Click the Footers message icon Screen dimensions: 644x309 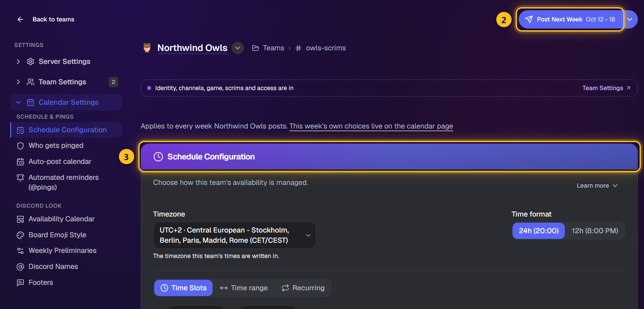(x=20, y=282)
